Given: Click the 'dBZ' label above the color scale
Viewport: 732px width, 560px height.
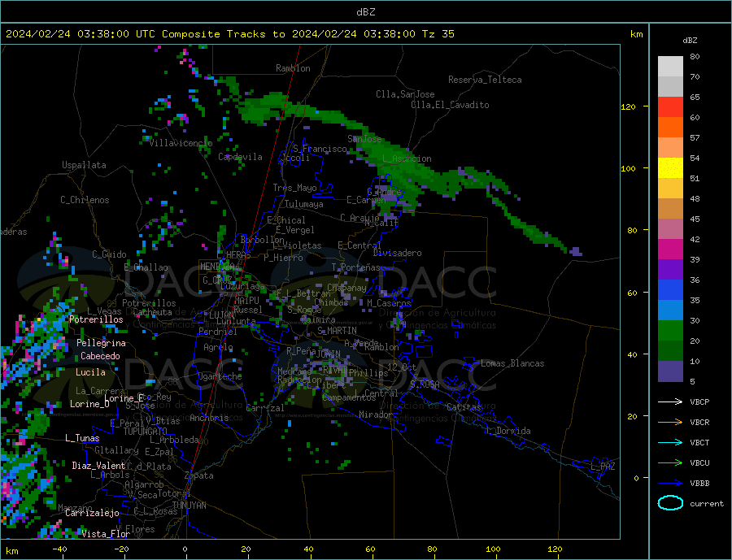Looking at the screenshot, I should coord(690,41).
